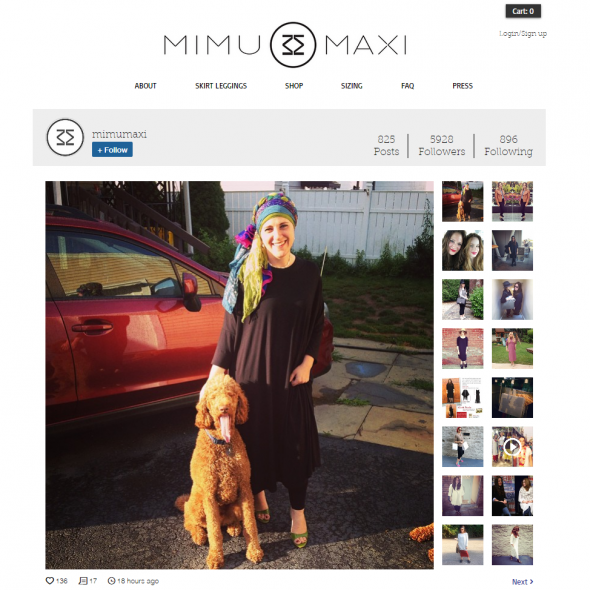Click the comments icon under the photo

coord(83,581)
